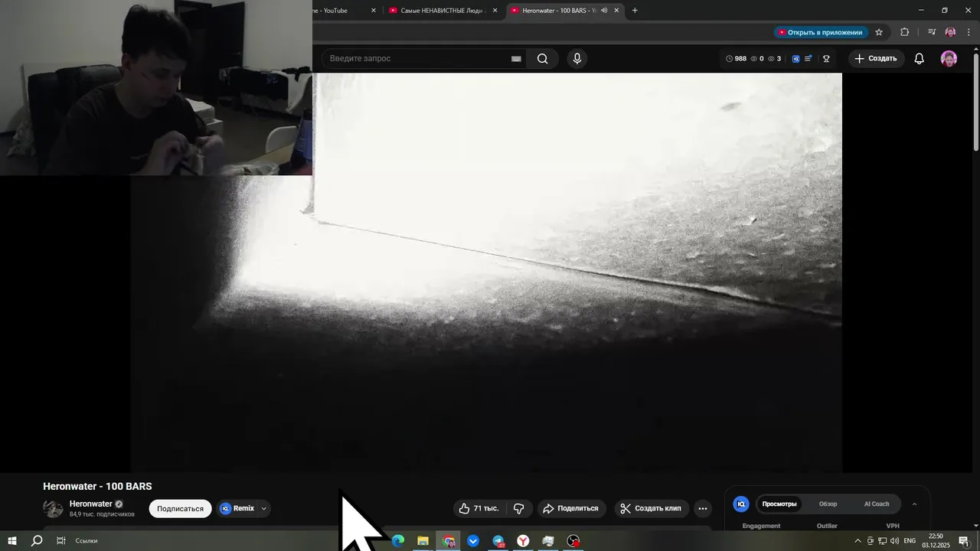Expand the Remix dropdown arrow
The image size is (980, 551).
264,508
